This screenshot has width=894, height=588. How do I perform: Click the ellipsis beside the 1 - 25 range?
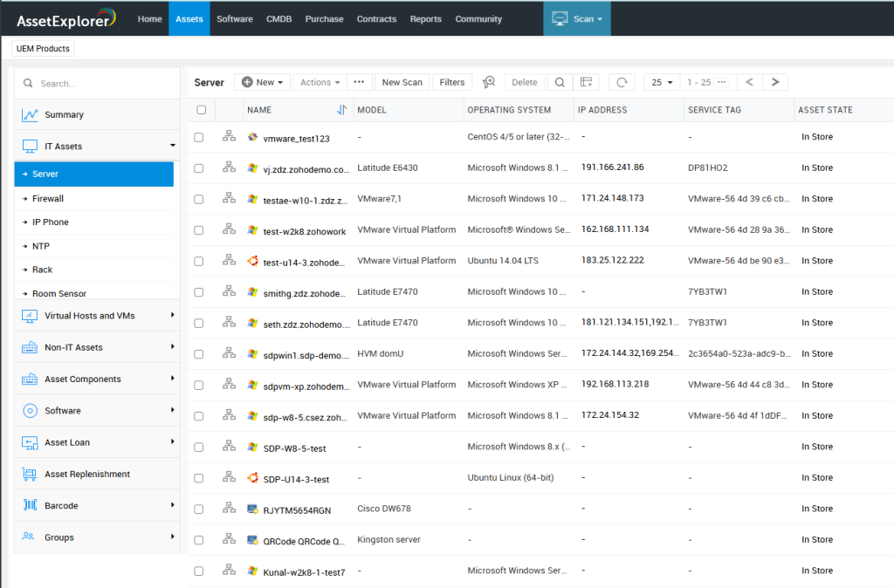click(722, 82)
